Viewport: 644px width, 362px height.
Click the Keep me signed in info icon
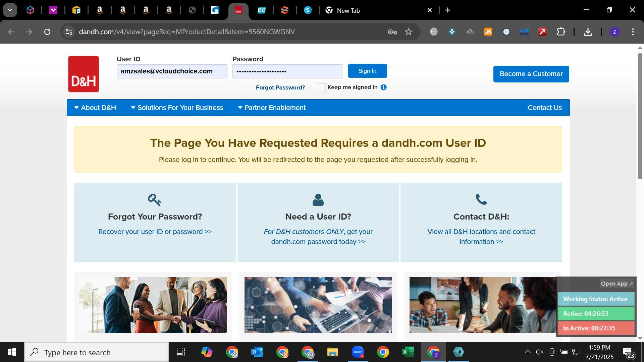click(x=384, y=87)
